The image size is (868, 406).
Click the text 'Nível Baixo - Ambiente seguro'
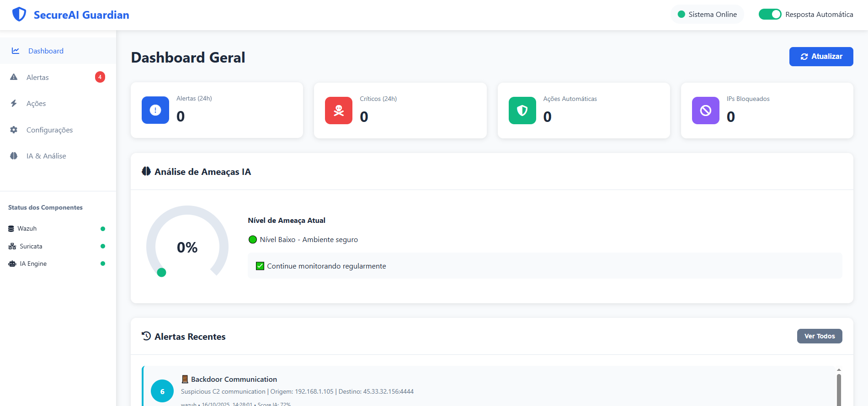[309, 240]
